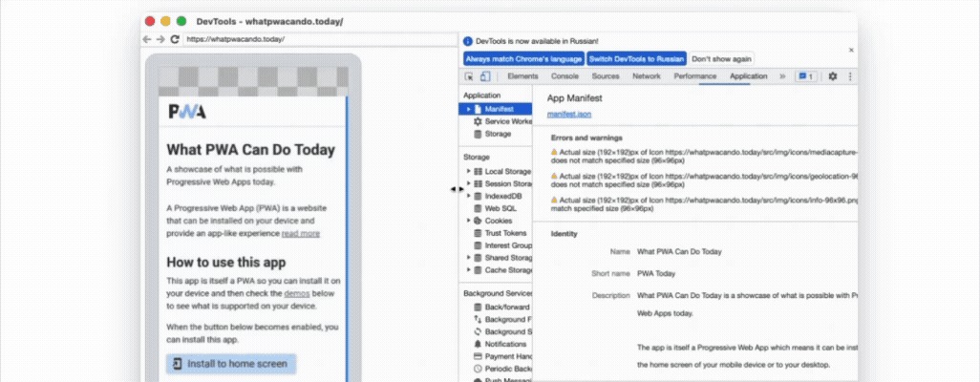Open DevTools settings gear
Screen dimensions: 980x382
click(x=833, y=76)
